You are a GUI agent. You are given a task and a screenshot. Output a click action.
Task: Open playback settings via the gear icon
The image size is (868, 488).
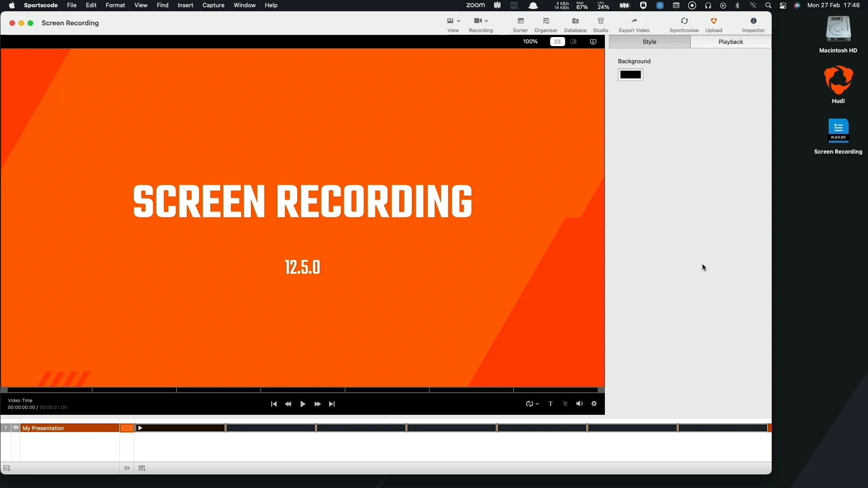tap(594, 404)
